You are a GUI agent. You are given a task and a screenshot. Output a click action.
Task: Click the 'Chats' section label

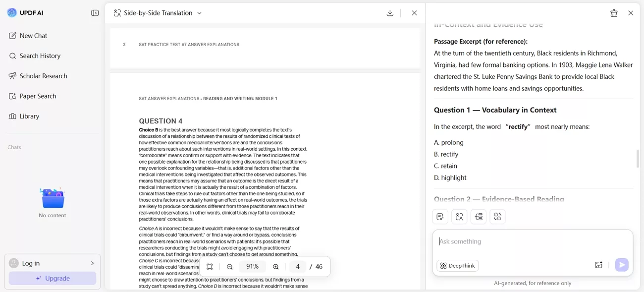tap(14, 147)
